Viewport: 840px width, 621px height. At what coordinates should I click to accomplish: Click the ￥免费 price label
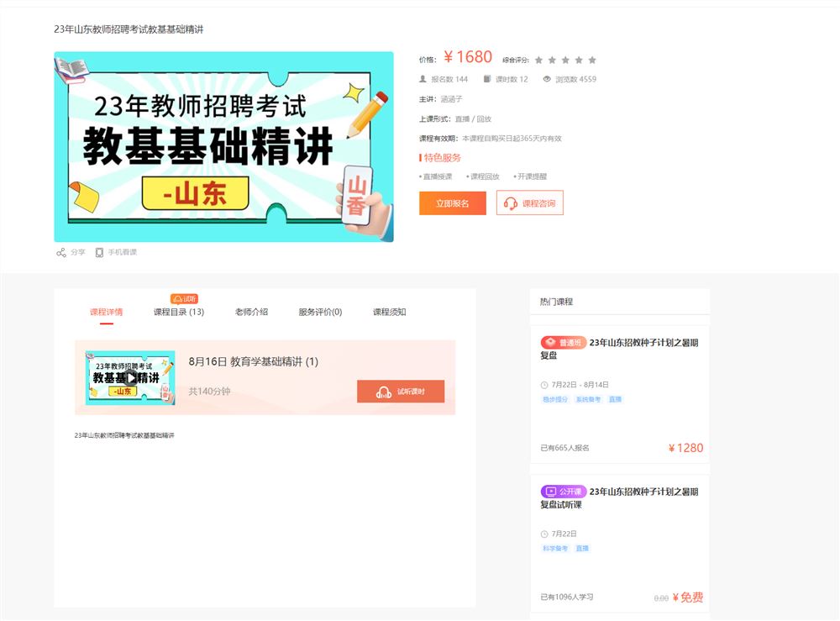(x=687, y=597)
